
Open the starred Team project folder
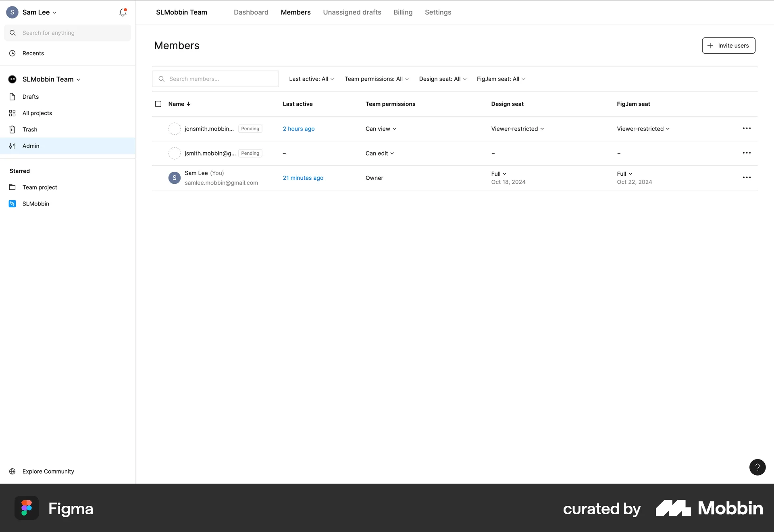point(39,187)
